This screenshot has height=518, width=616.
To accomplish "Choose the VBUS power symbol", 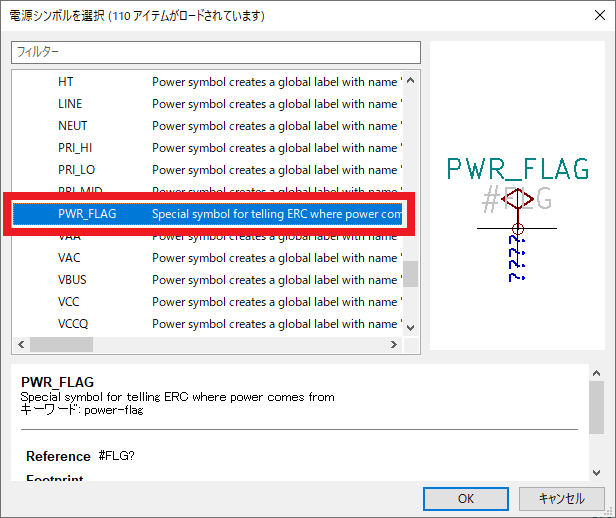I will pos(74,280).
